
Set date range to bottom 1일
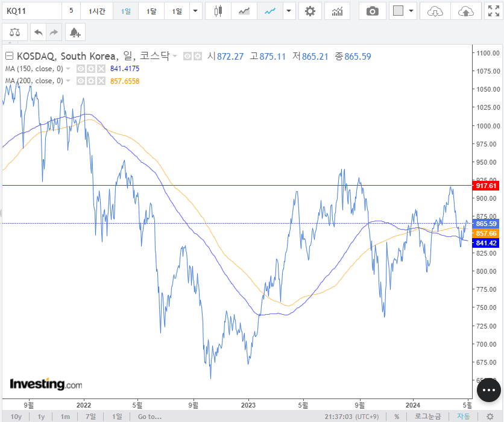tap(117, 417)
